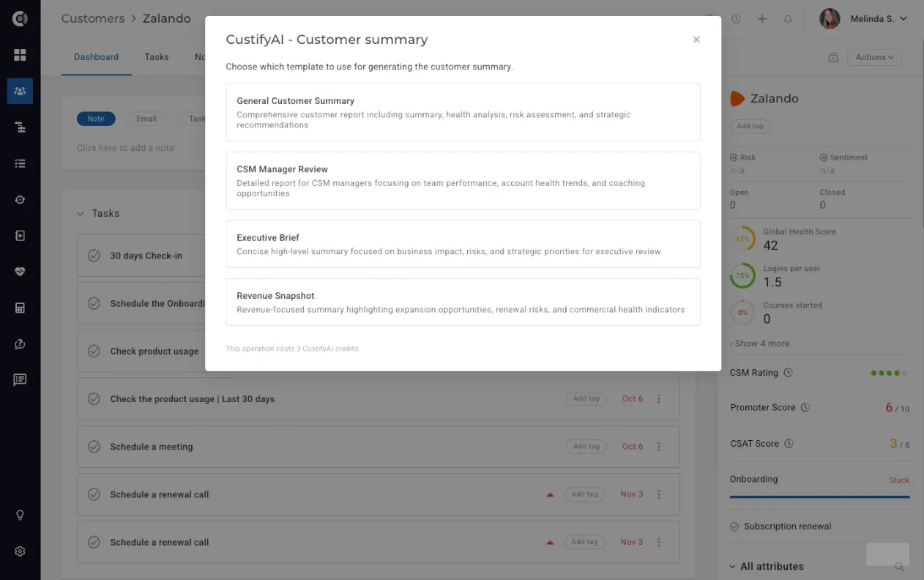Open the Actions dropdown
The height and width of the screenshot is (580, 924).
874,57
